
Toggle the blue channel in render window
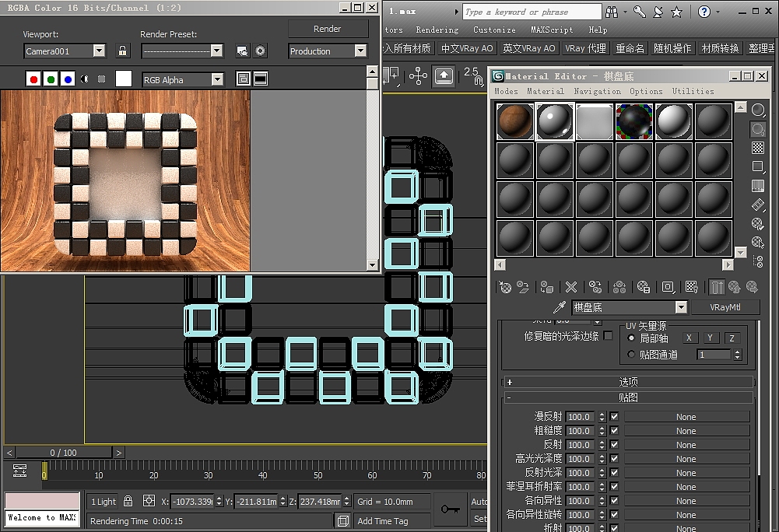click(68, 79)
